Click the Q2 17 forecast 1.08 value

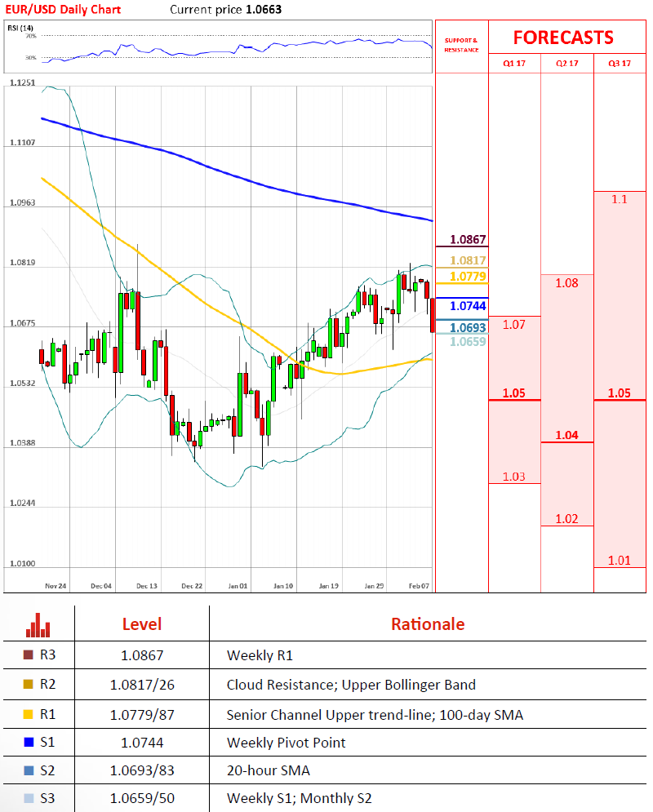point(566,282)
